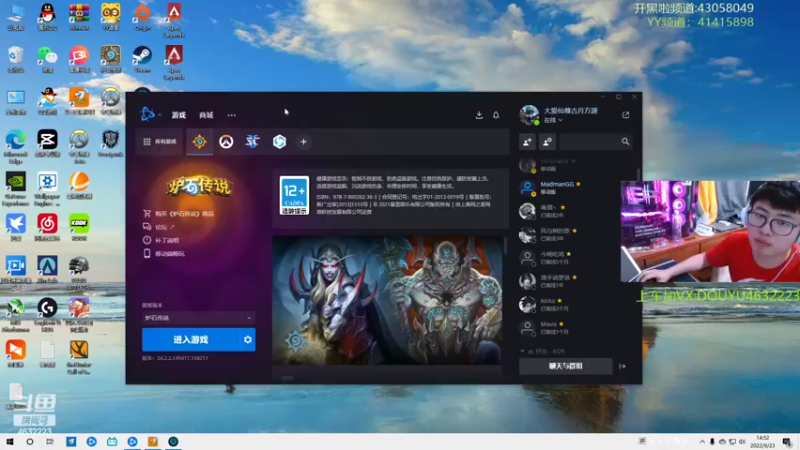
Task: Pop out the friends panel
Action: (x=626, y=115)
